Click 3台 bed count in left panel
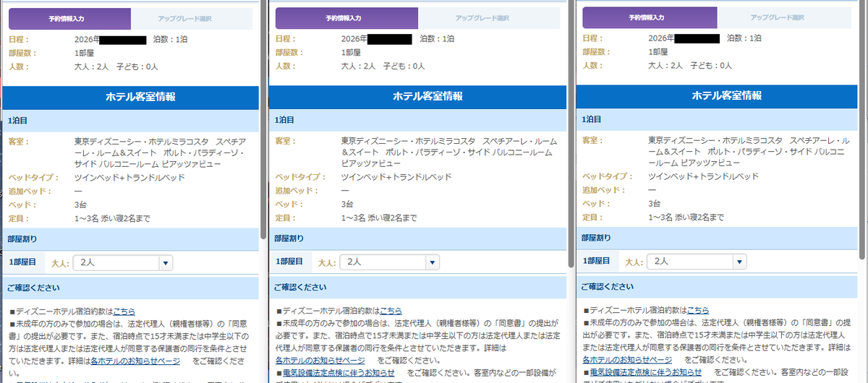The width and height of the screenshot is (868, 383). [81, 205]
